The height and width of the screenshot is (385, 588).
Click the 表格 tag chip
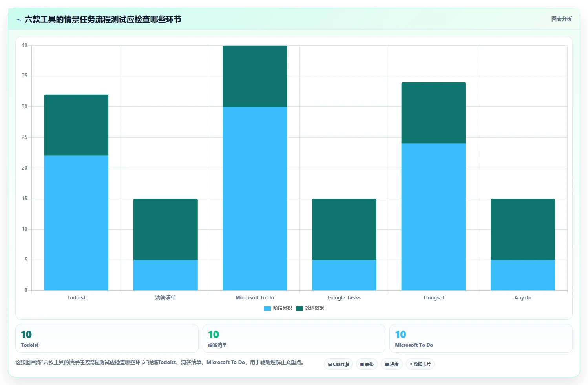point(367,364)
